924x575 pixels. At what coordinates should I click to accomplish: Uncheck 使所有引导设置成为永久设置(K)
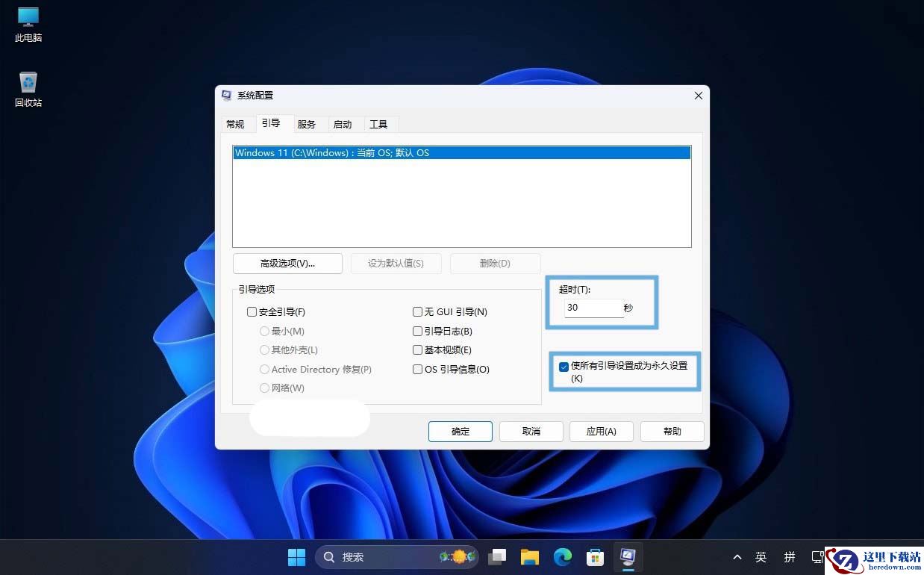click(x=564, y=367)
